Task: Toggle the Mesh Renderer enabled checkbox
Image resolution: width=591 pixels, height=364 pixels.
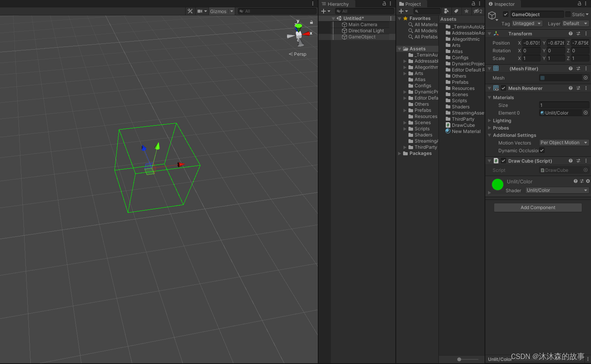Action: [x=503, y=88]
